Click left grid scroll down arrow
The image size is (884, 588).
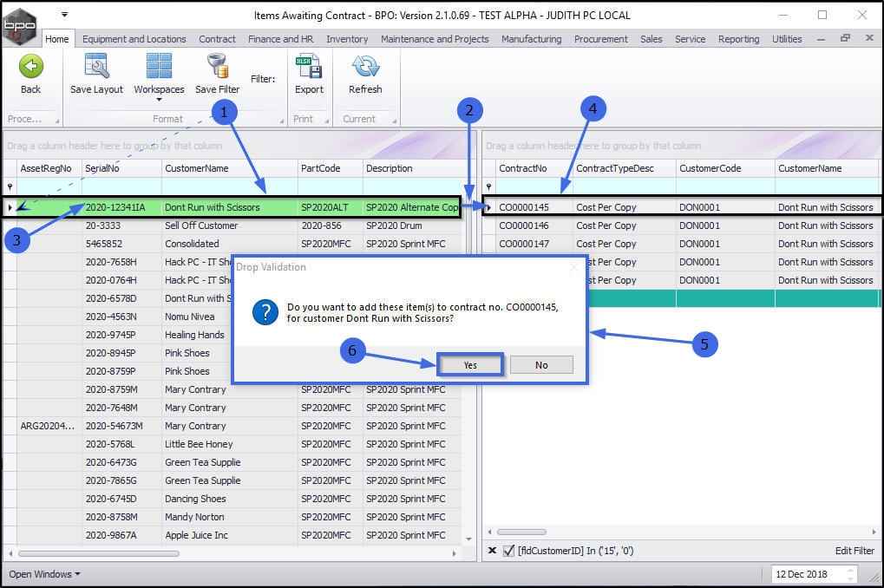click(468, 539)
